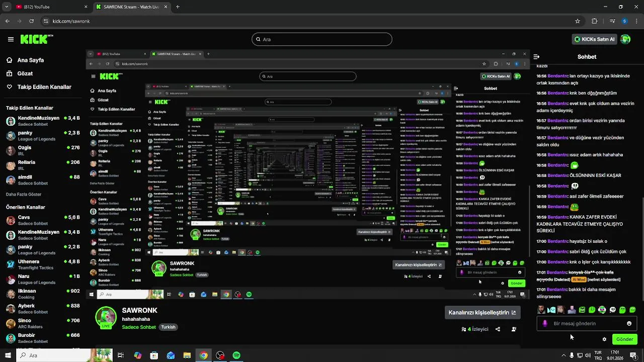Click the KICKs Satın Al button
The width and height of the screenshot is (644, 362).
[x=595, y=39]
